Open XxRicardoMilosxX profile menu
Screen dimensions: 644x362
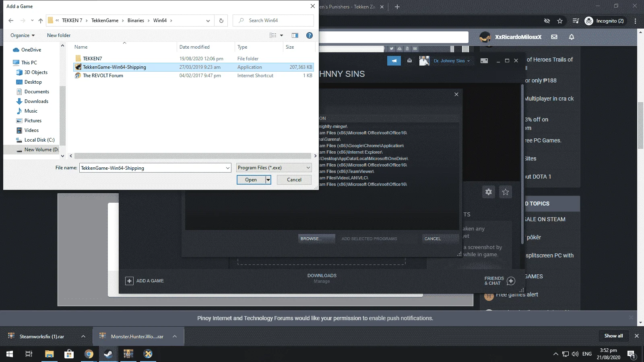click(x=510, y=37)
